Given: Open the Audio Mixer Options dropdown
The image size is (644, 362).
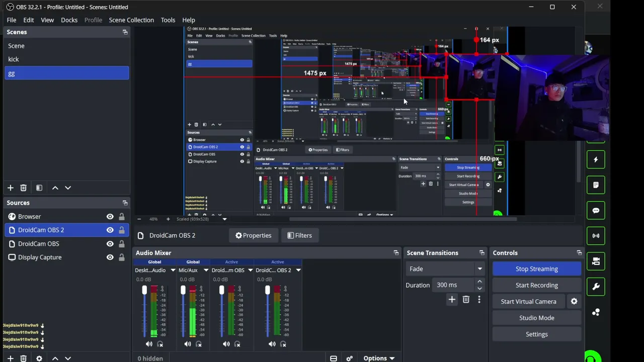Looking at the screenshot, I should pos(379,358).
